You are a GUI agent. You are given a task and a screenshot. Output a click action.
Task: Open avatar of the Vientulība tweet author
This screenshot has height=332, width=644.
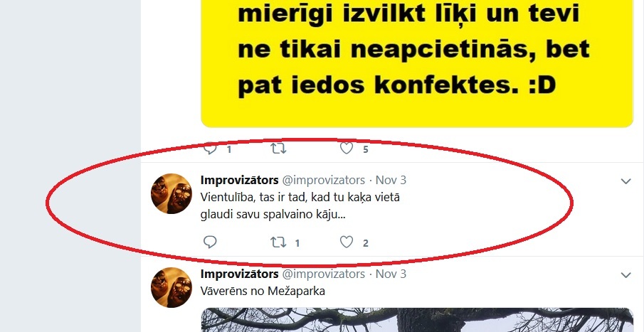171,193
